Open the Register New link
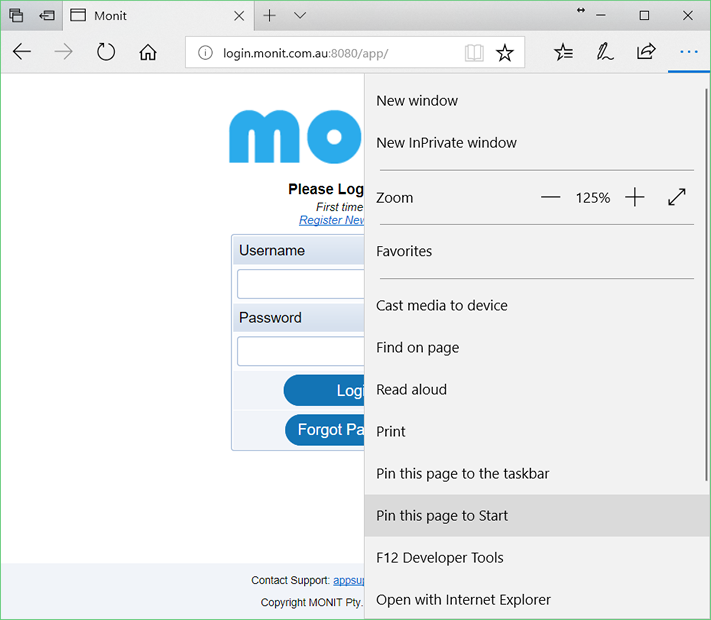 331,220
